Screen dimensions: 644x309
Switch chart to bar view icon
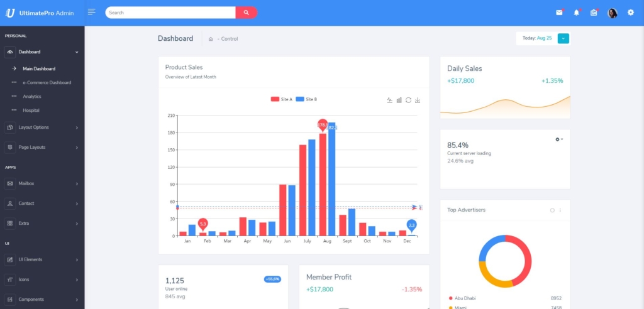[x=399, y=100]
